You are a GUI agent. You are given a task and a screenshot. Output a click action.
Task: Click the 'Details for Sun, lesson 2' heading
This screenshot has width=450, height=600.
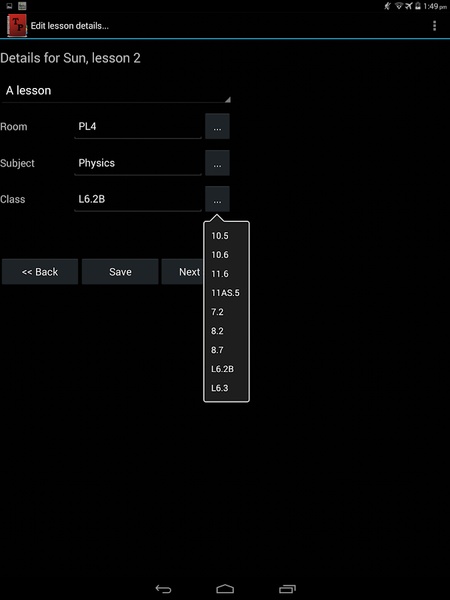(x=70, y=58)
